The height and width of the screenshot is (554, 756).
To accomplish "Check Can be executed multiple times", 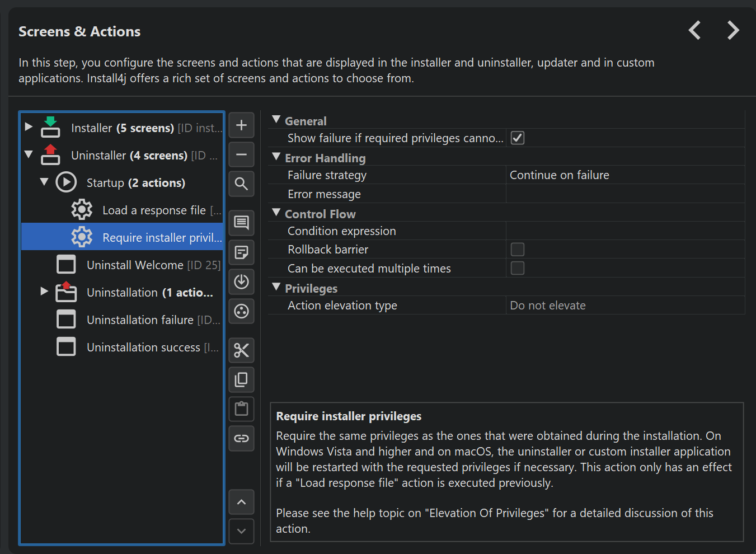I will [518, 269].
